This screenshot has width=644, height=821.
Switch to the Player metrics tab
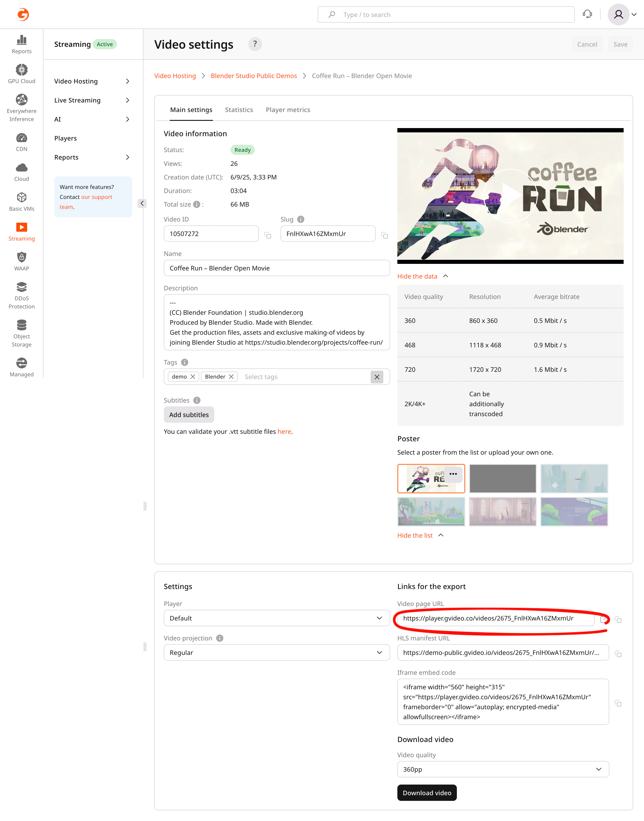point(288,110)
